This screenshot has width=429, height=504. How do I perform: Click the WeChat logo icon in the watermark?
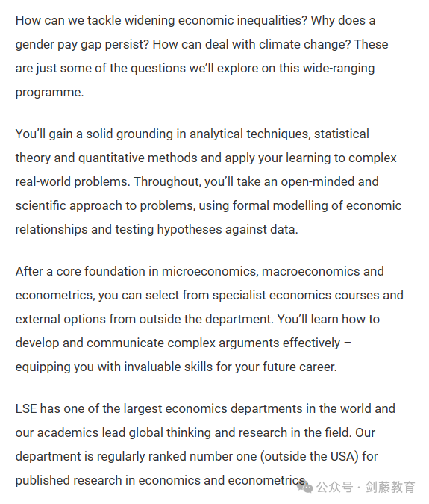[304, 488]
